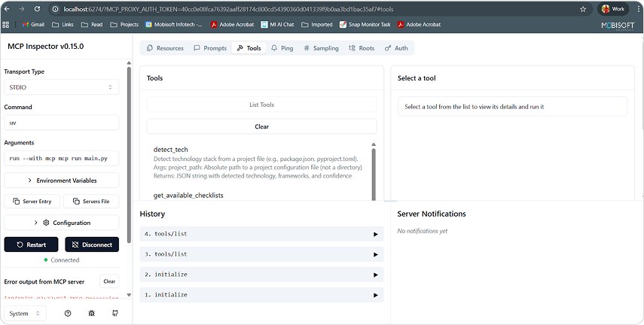Image resolution: width=644 pixels, height=325 pixels.
Task: Bookmark this page with the star icon
Action: pyautogui.click(x=583, y=9)
